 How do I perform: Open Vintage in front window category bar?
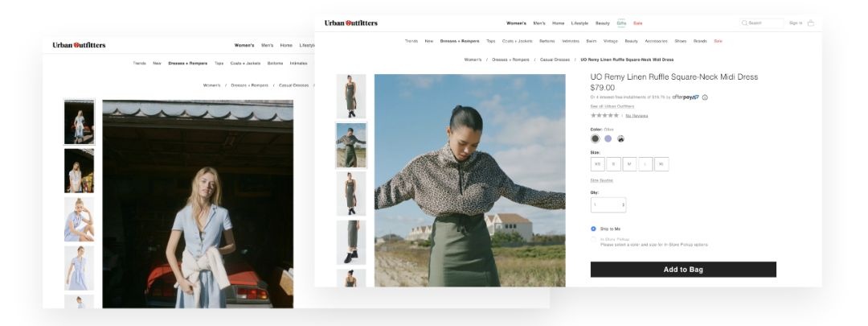pyautogui.click(x=611, y=41)
